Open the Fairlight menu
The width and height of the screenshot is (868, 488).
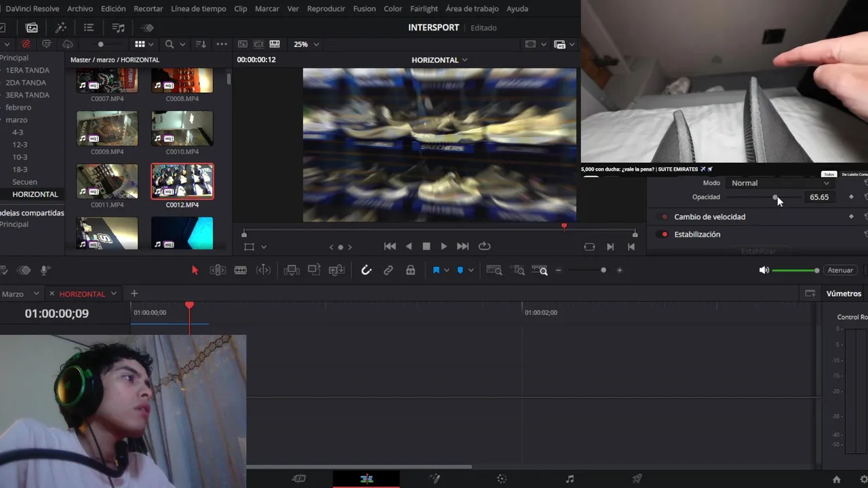tap(424, 9)
